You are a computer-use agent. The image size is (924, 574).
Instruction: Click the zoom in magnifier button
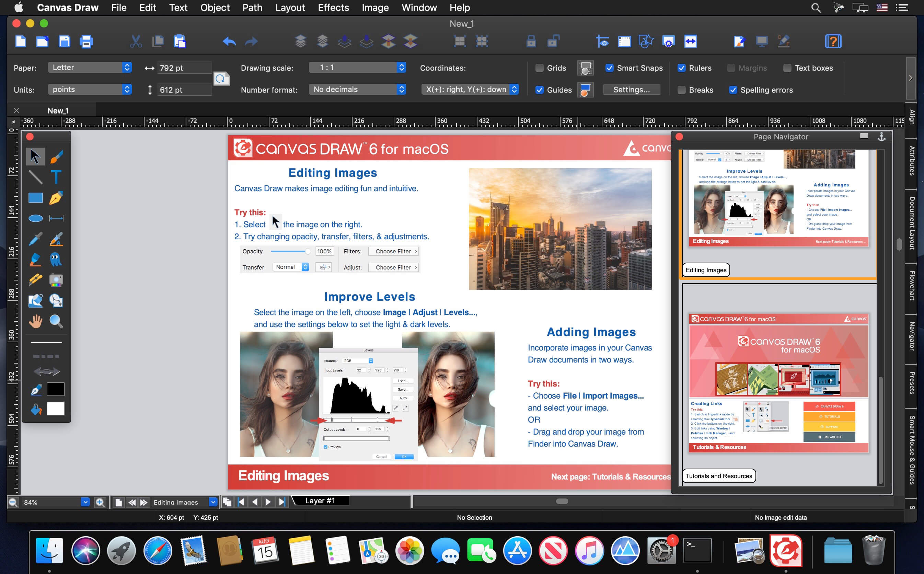point(100,502)
